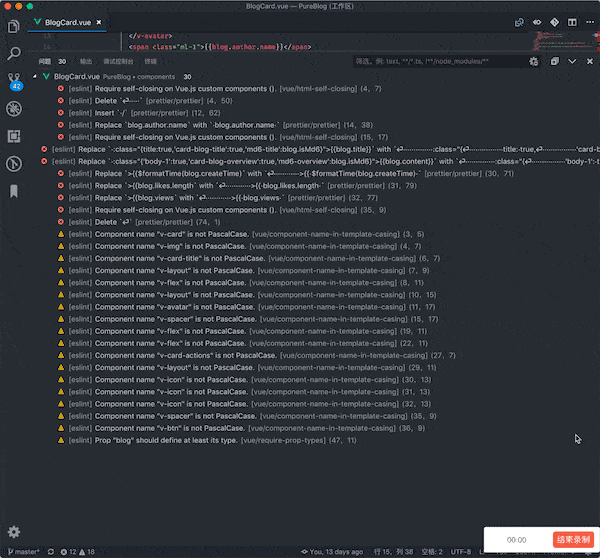This screenshot has width=600, height=558.
Task: Open Source Control view with 42 badge
Action: (15, 81)
